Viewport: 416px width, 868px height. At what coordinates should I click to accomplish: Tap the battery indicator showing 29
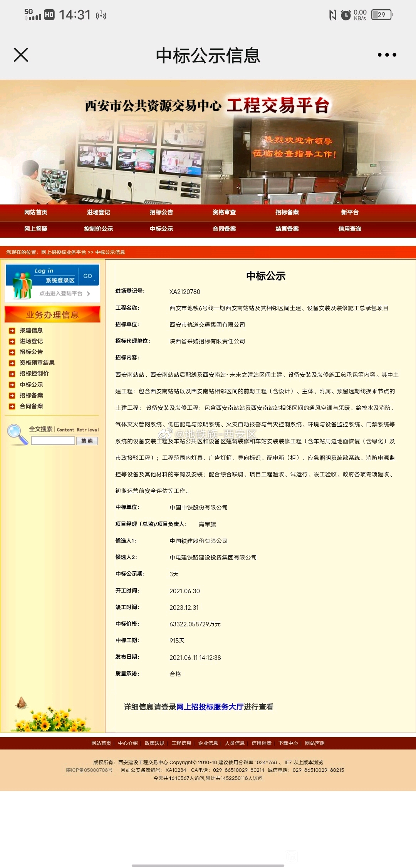coord(382,15)
